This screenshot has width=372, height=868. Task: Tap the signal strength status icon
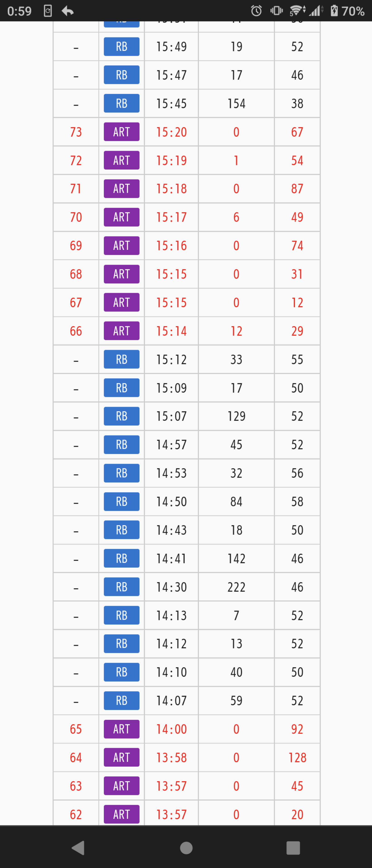point(316,11)
